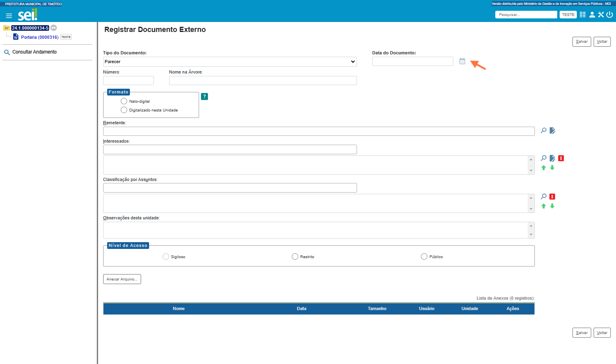The height and width of the screenshot is (364, 616).
Task: Move selected Interessado down
Action: pos(552,168)
